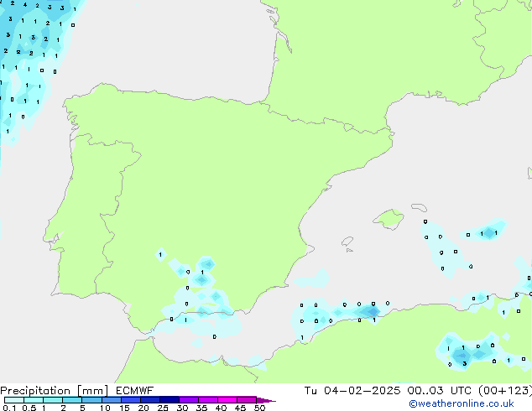Click the legend arrow tip beyond 50

click(266, 400)
